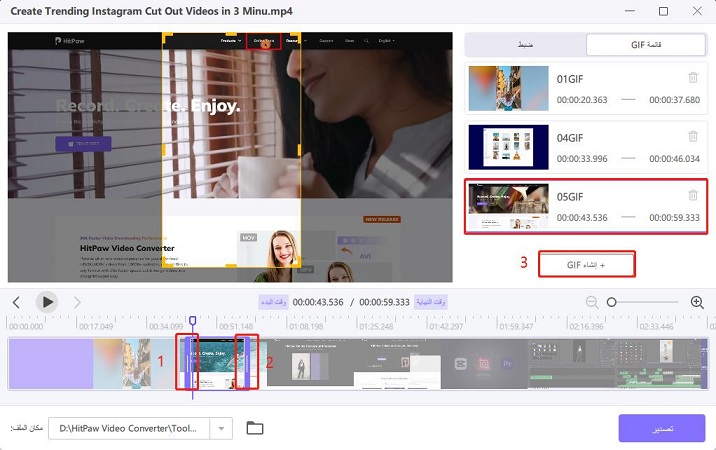Click 04GIF end time 00:00:46.034
Viewport: 716px width, 450px height.
(x=674, y=159)
